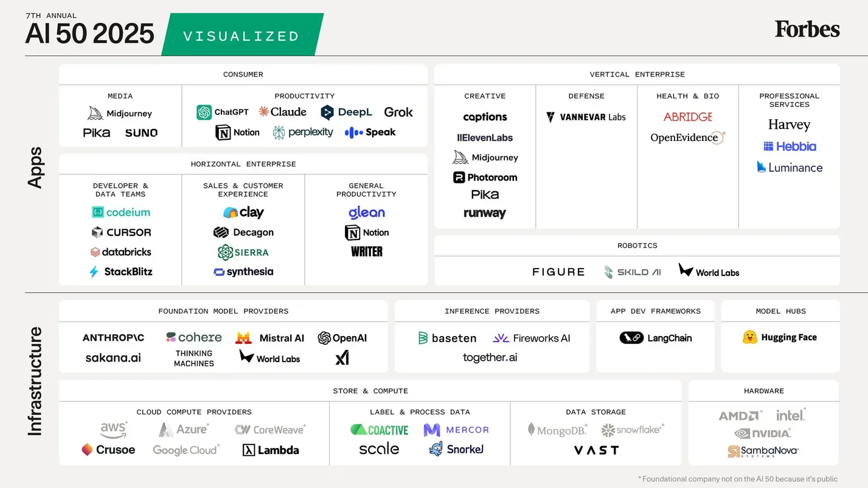The height and width of the screenshot is (488, 868).
Task: Select the Cohere logo
Action: point(193,337)
